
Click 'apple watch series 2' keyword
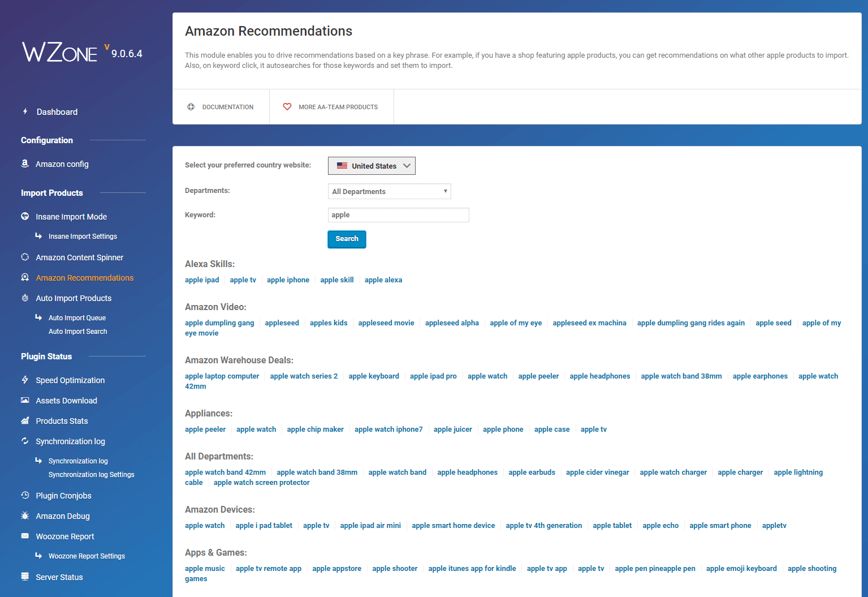coord(304,376)
